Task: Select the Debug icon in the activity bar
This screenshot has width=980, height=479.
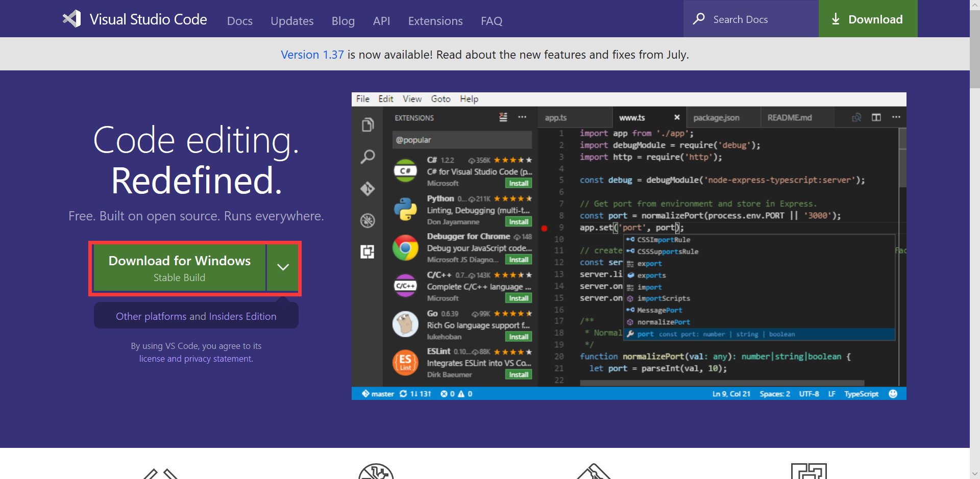Action: (x=368, y=221)
